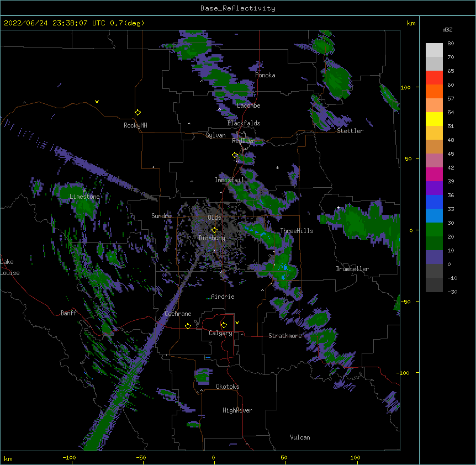
Task: Click the Airdrie label
Action: (223, 297)
